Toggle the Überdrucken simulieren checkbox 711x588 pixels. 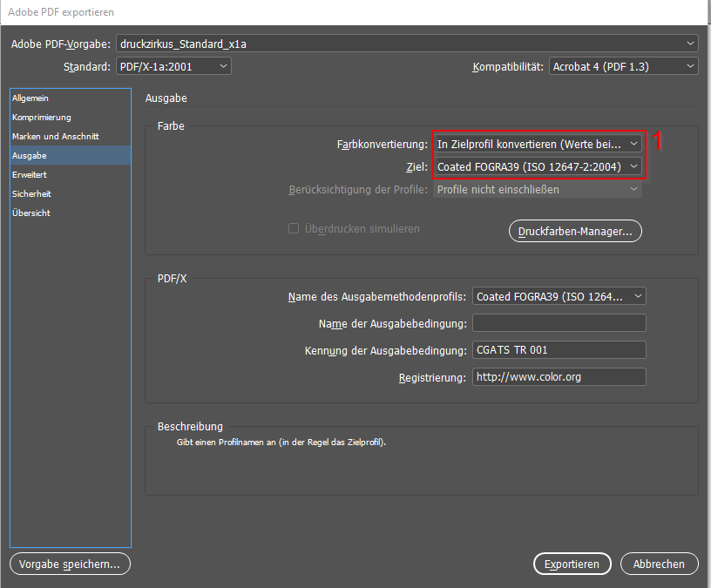(294, 229)
